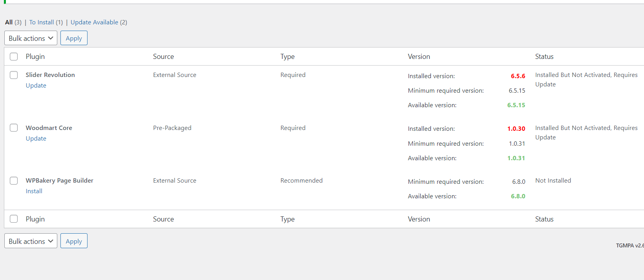Check the Slider Revolution plugin checkbox

14,75
